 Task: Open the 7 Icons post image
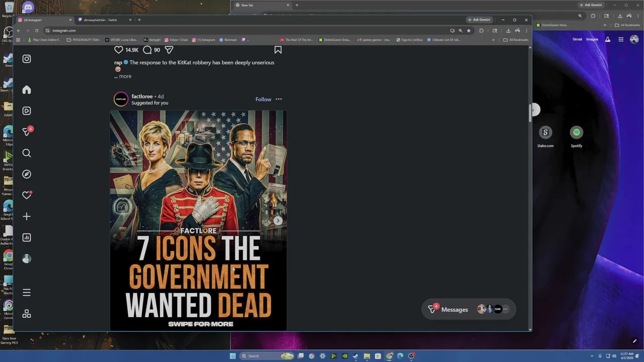point(198,220)
